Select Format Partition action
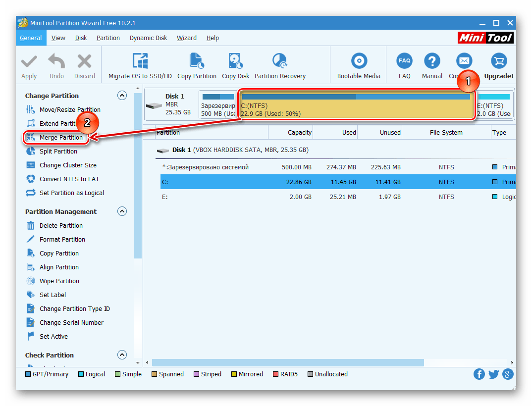 tap(62, 240)
